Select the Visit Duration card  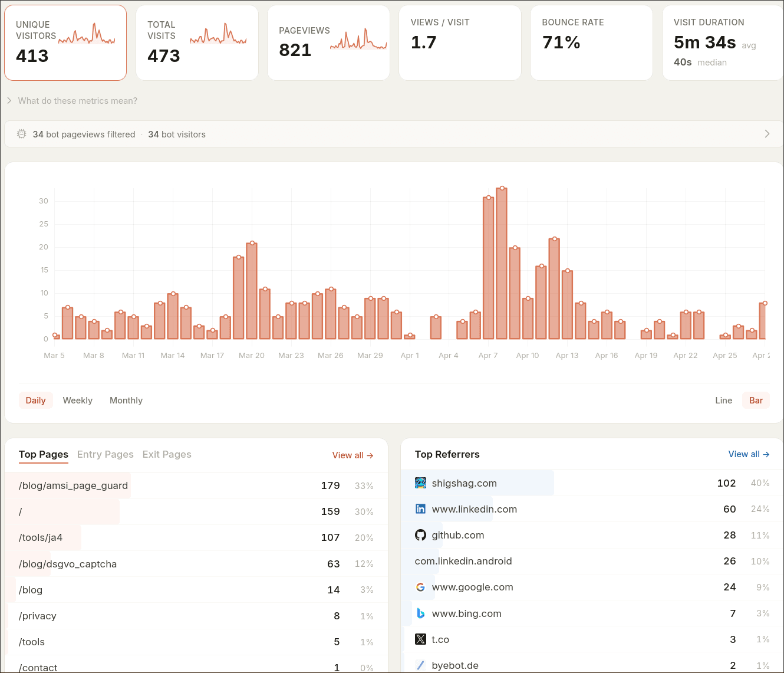point(723,42)
